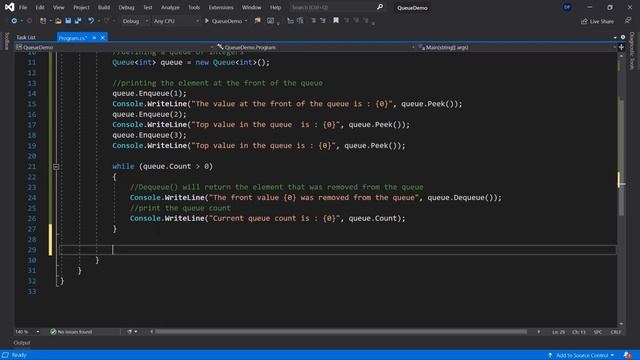
Task: Open the Diagnostic Tools side tab
Action: click(632, 51)
